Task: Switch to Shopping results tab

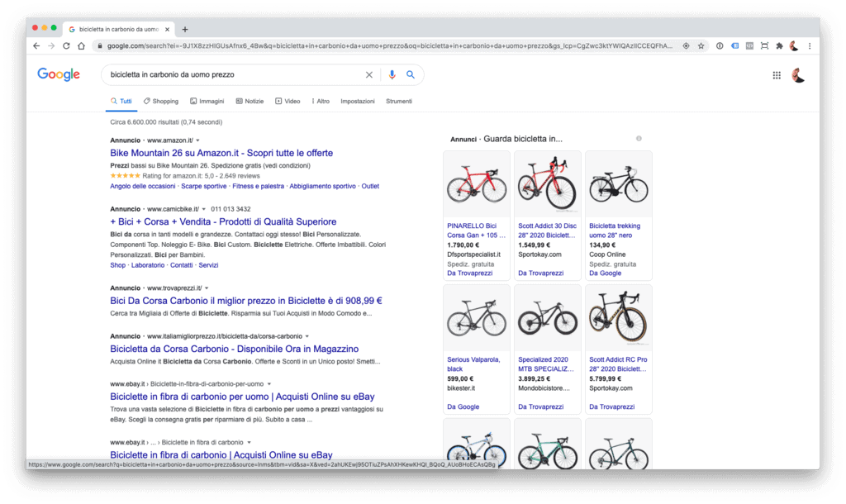Action: pyautogui.click(x=161, y=101)
